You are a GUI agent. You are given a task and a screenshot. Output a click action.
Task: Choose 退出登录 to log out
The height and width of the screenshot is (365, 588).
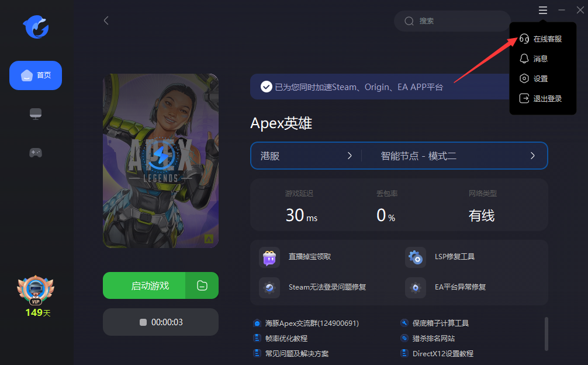click(x=542, y=99)
